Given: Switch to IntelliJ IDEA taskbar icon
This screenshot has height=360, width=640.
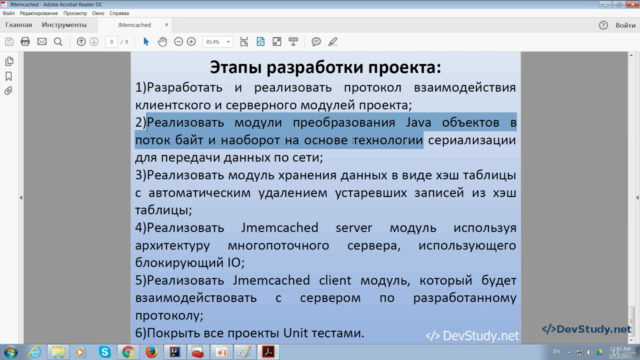Looking at the screenshot, I should pyautogui.click(x=175, y=352).
